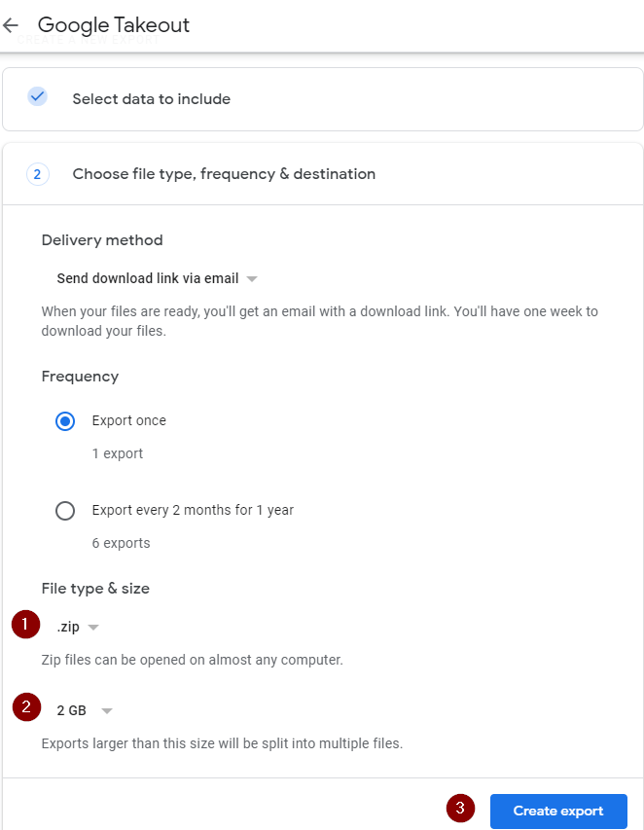Go back using the left arrow icon
This screenshot has width=644, height=830.
tap(11, 25)
